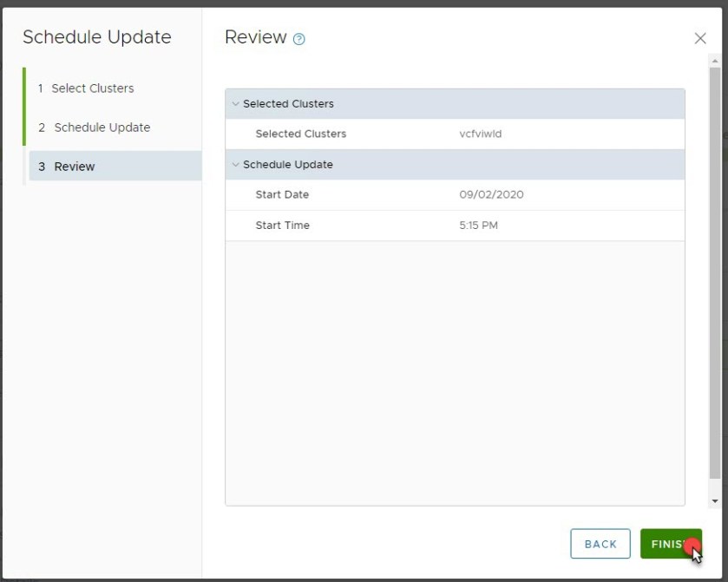Collapse the Schedule Update section chevron
The width and height of the screenshot is (728, 582).
tap(235, 165)
